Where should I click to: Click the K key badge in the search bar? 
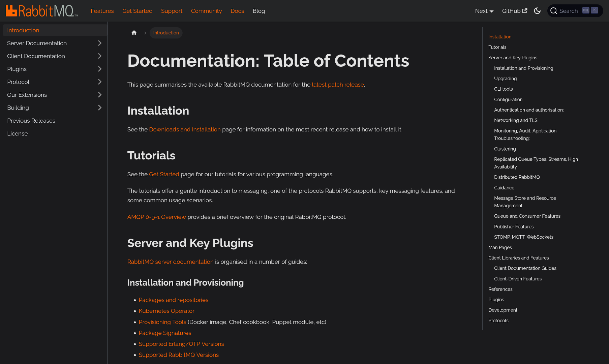[594, 10]
